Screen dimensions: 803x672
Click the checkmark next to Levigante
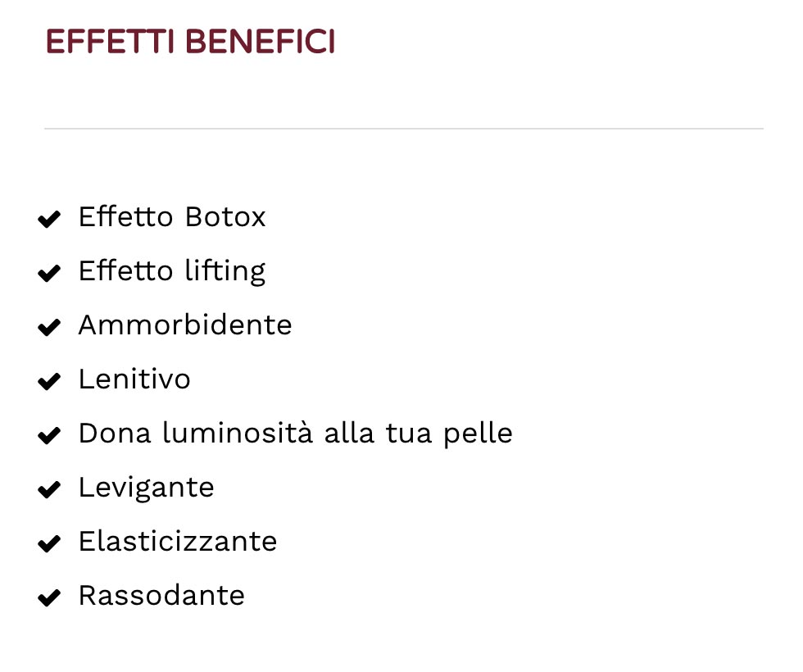(49, 490)
